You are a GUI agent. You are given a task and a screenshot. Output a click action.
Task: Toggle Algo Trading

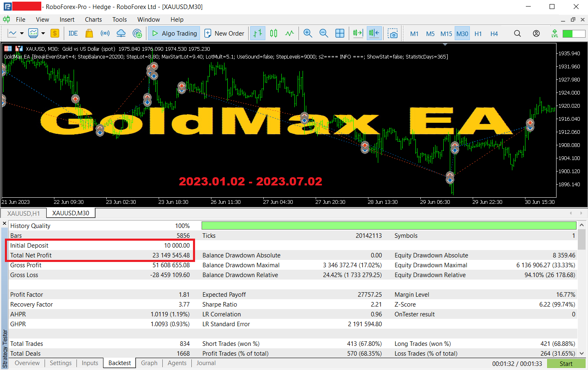174,34
